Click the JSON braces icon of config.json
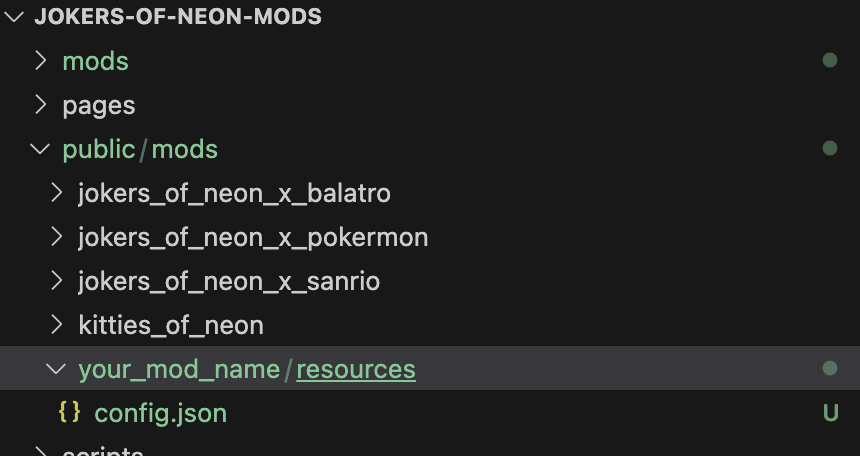Image resolution: width=860 pixels, height=456 pixels. point(70,412)
